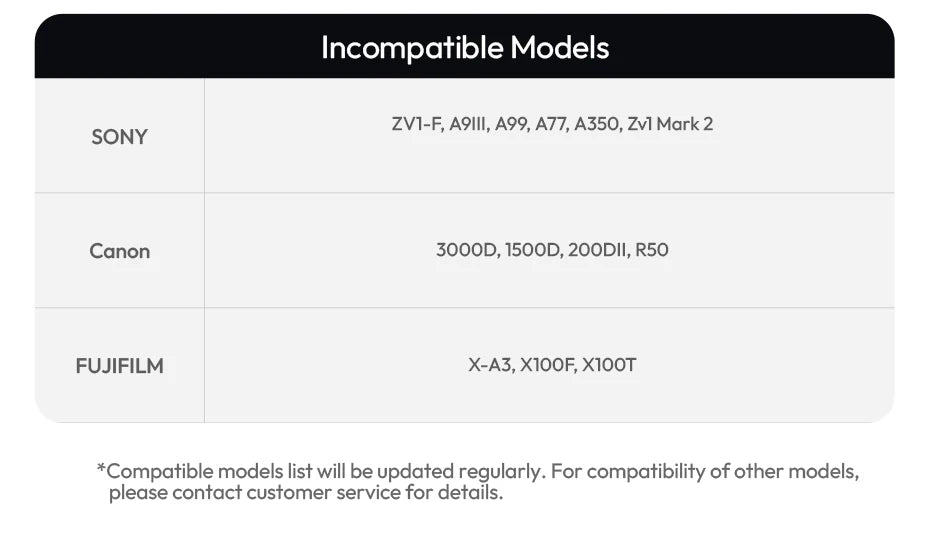Image resolution: width=930 pixels, height=557 pixels.
Task: Select the FUJIFILM brand row label
Action: 119,366
